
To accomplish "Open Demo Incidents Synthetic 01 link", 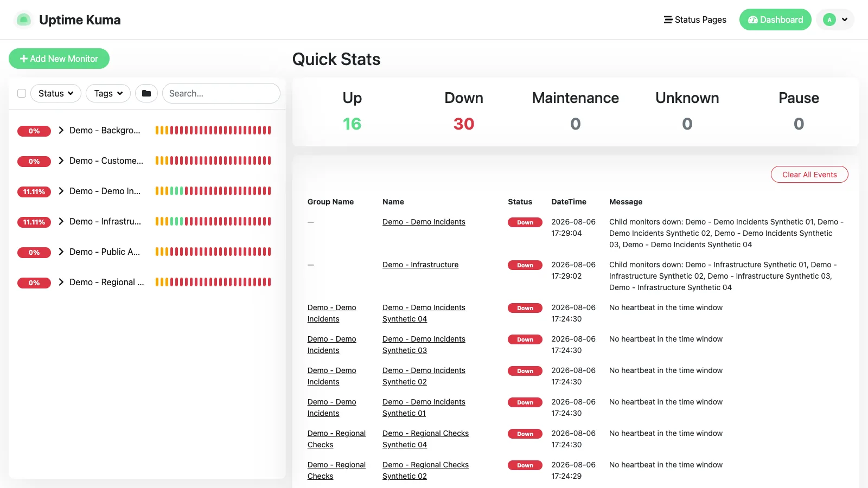I will point(424,408).
